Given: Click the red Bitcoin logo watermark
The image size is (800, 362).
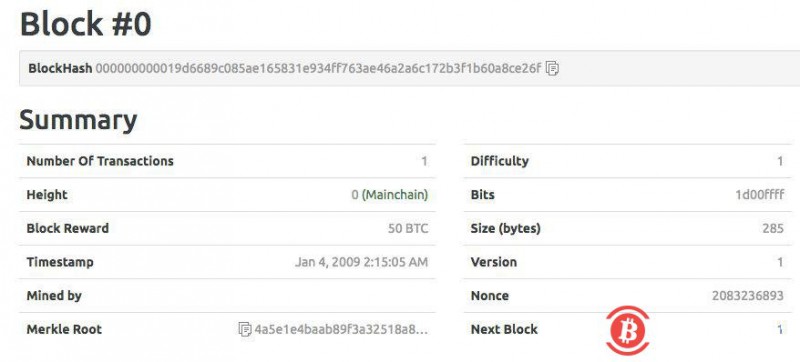Looking at the screenshot, I should pos(628,330).
